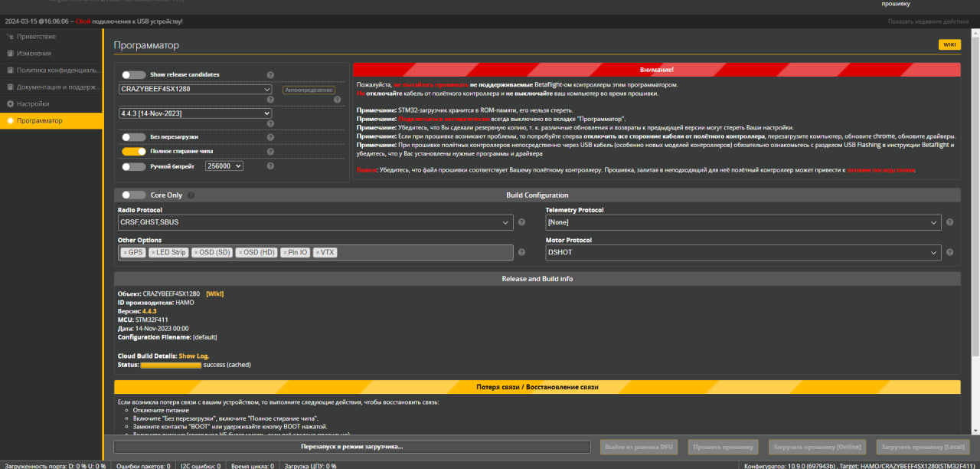Screen dimensions: 980x469
Task: Open the Настройки tab
Action: point(51,103)
